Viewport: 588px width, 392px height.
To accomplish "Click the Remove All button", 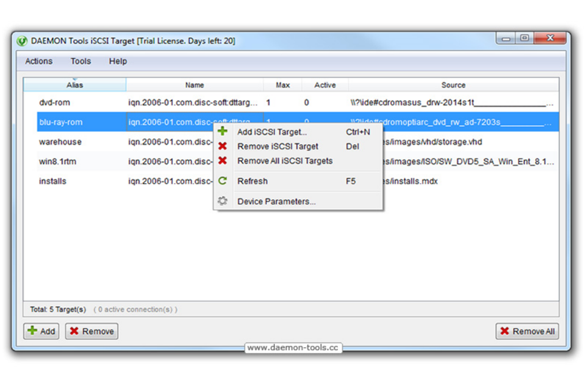I will click(x=527, y=331).
